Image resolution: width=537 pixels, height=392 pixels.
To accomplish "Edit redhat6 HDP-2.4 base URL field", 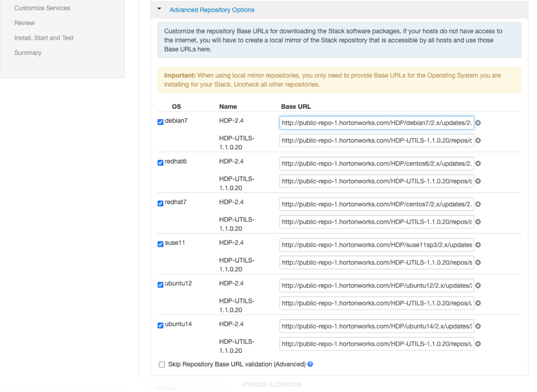I will point(377,164).
